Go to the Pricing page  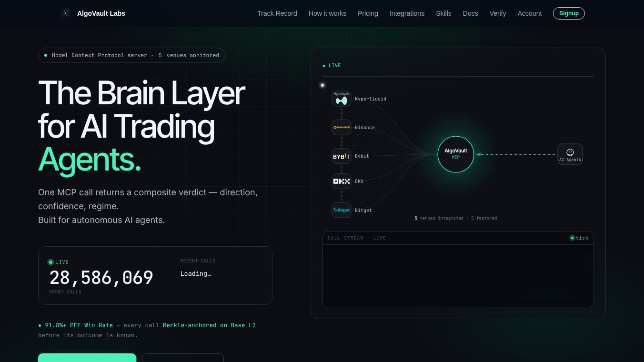368,13
